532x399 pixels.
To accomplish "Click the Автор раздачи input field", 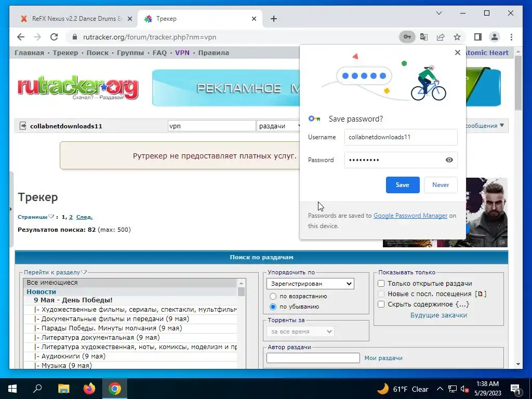I will point(313,358).
